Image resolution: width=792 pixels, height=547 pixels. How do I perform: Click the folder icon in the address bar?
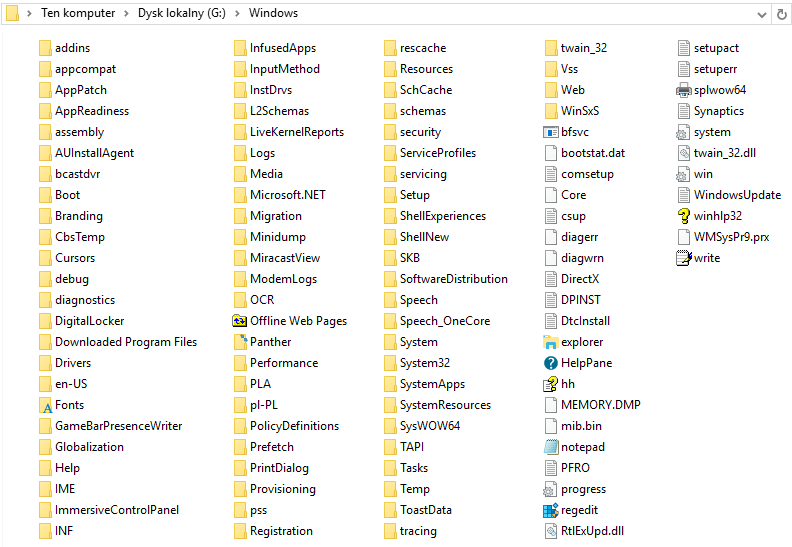(x=13, y=14)
